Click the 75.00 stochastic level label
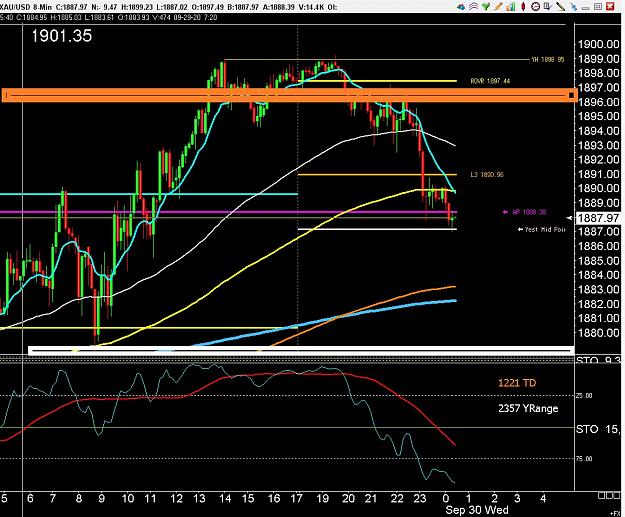This screenshot has width=625, height=517. 584,459
